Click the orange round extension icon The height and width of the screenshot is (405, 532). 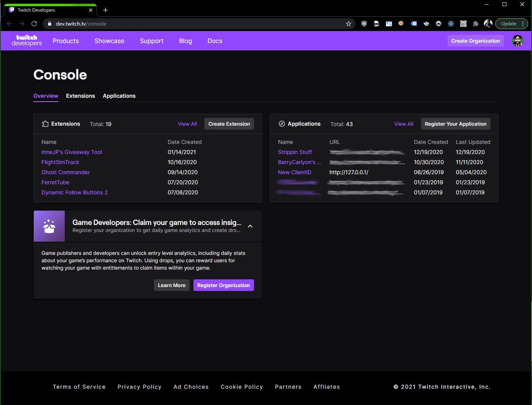tap(401, 24)
